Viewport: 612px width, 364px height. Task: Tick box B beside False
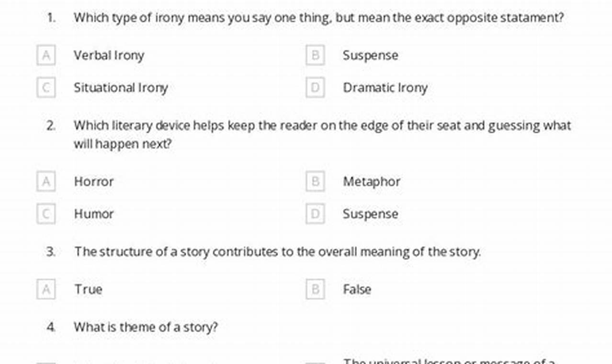click(x=315, y=289)
